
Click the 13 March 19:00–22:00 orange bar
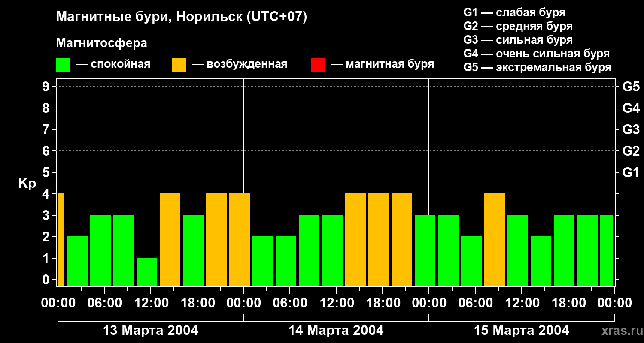point(216,240)
